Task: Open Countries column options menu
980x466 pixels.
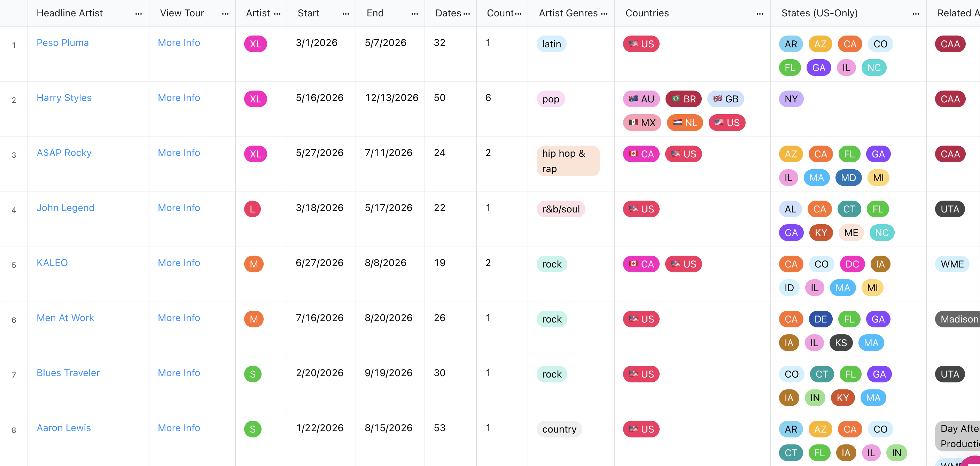Action: 760,14
